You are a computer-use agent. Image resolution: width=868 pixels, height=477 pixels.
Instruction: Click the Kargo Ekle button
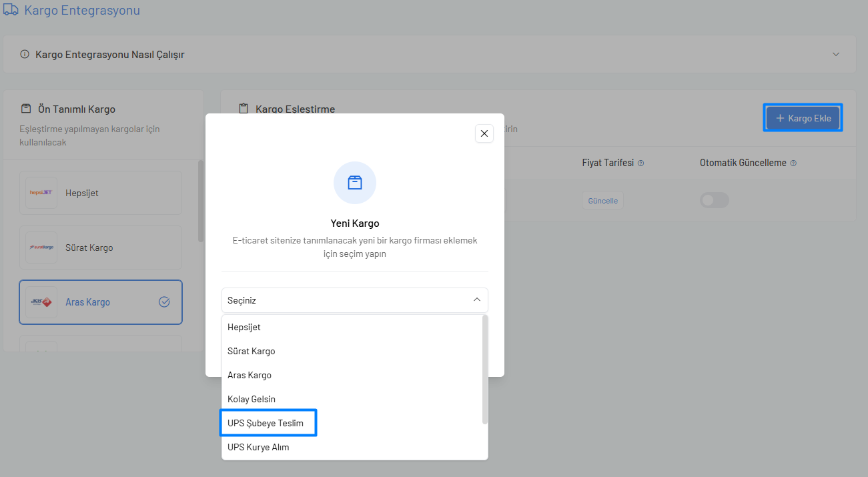pyautogui.click(x=803, y=118)
